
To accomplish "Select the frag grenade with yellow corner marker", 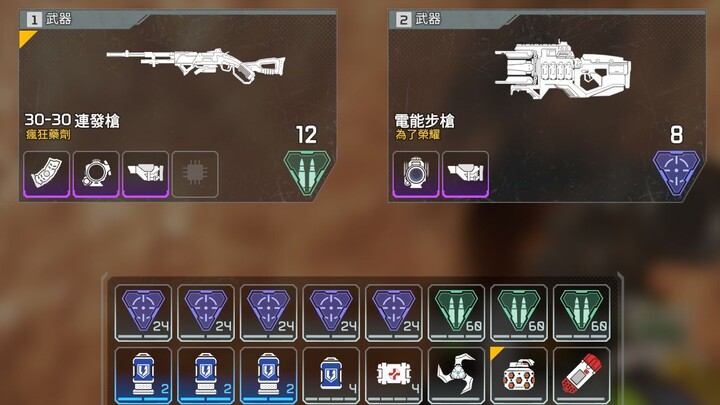I will point(519,376).
